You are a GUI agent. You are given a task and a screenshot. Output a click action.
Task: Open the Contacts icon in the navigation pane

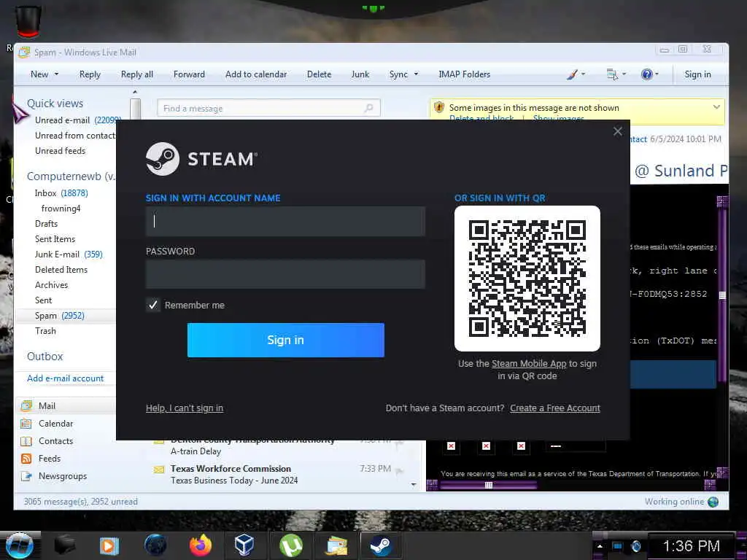point(26,441)
